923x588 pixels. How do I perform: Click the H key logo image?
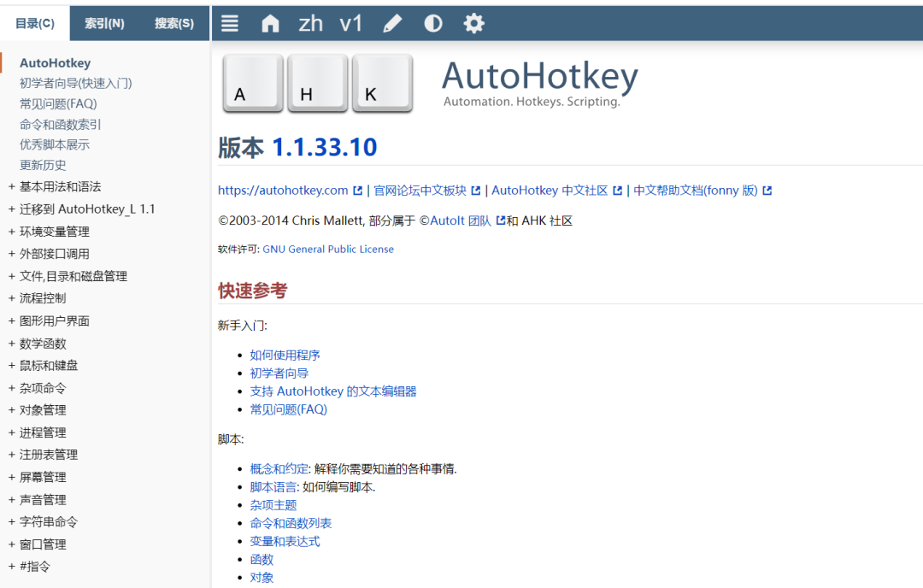317,82
